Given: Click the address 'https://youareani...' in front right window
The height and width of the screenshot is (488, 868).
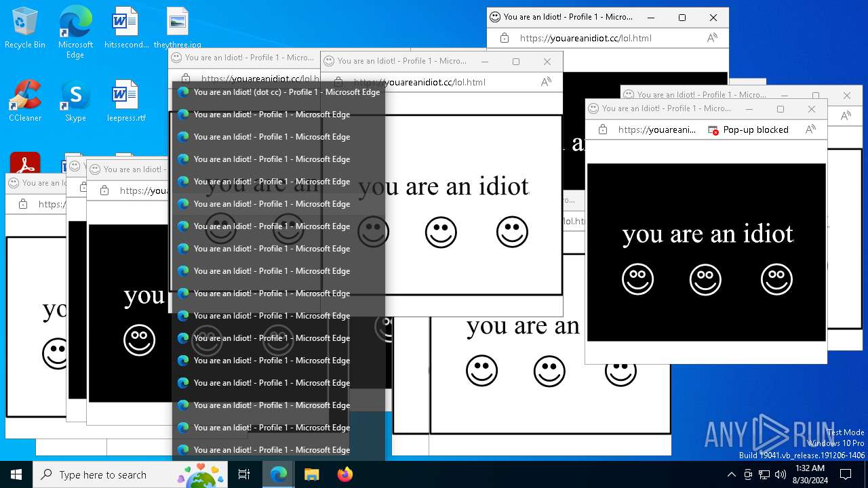Looking at the screenshot, I should coord(656,129).
